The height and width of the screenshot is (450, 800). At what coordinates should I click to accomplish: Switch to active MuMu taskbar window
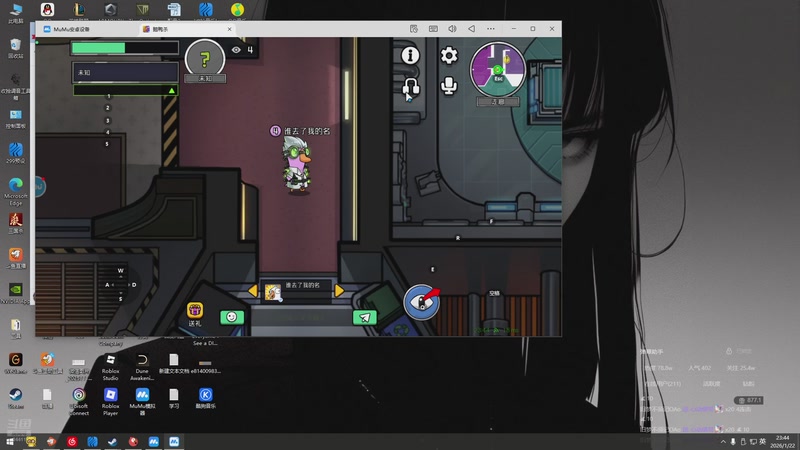pyautogui.click(x=174, y=442)
